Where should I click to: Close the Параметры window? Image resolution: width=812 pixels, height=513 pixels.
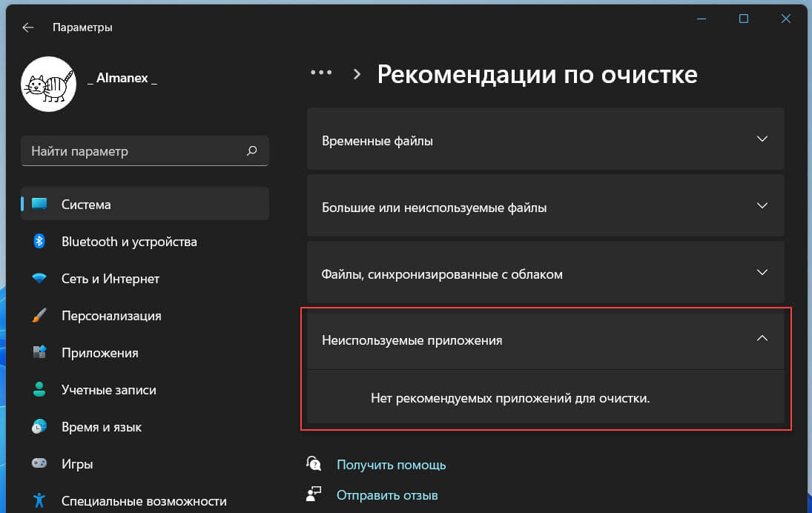pos(785,19)
